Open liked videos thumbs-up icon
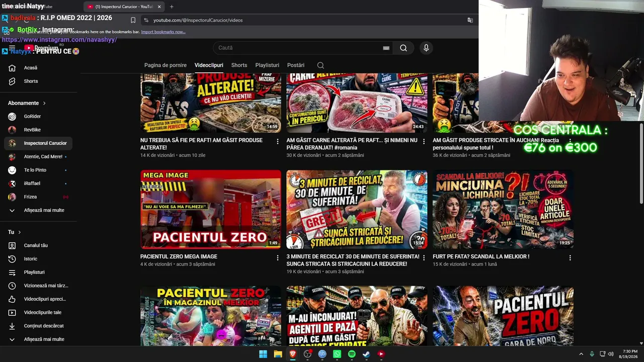The width and height of the screenshot is (644, 362). [x=12, y=299]
